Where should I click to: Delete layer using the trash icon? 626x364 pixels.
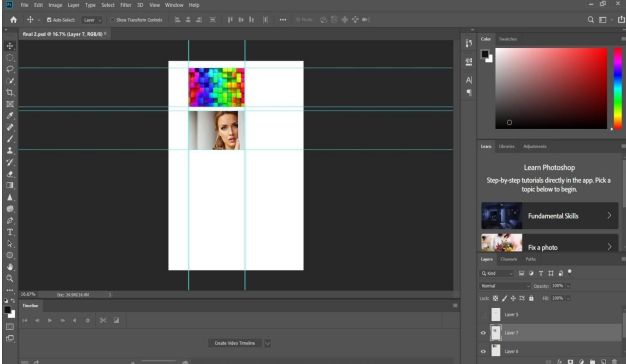[614, 362]
